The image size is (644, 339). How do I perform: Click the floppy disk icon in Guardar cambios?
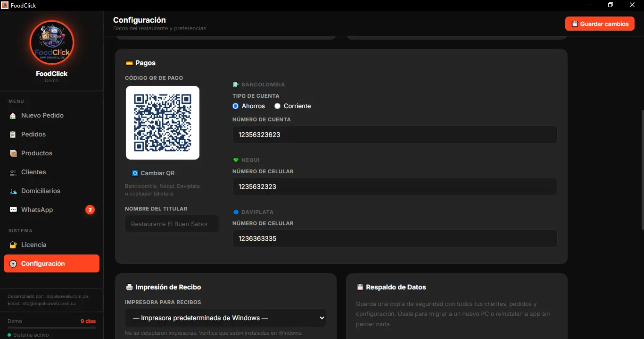[x=575, y=24]
